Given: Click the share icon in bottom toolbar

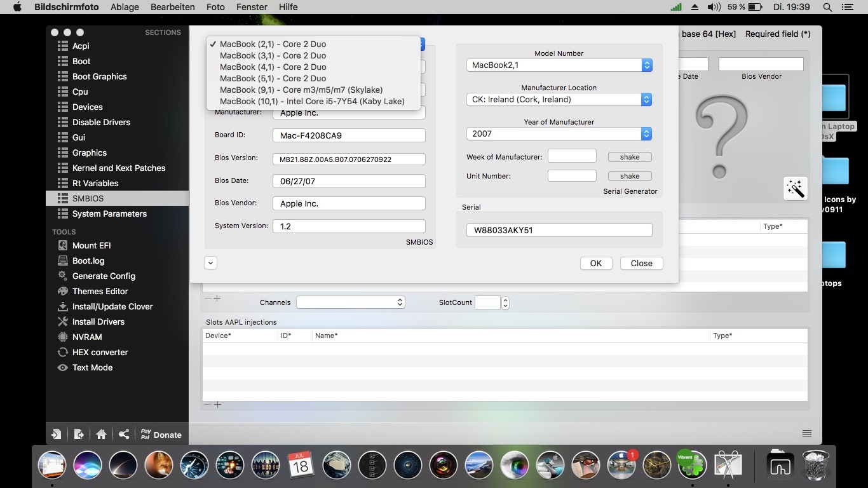Looking at the screenshot, I should pos(124,435).
